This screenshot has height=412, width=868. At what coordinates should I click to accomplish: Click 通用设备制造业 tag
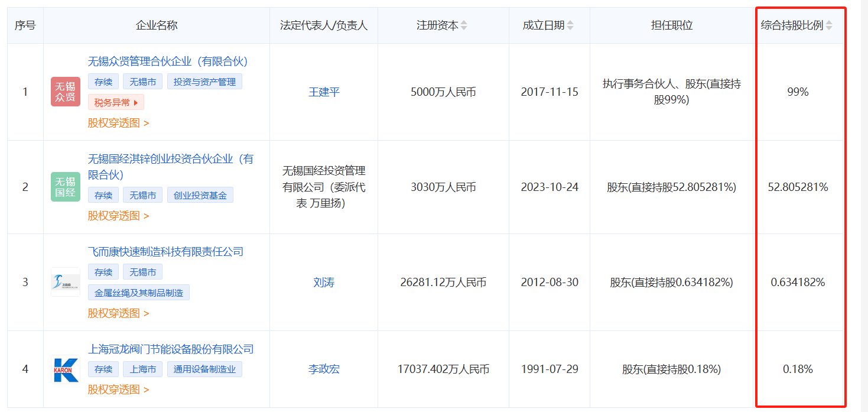click(204, 369)
